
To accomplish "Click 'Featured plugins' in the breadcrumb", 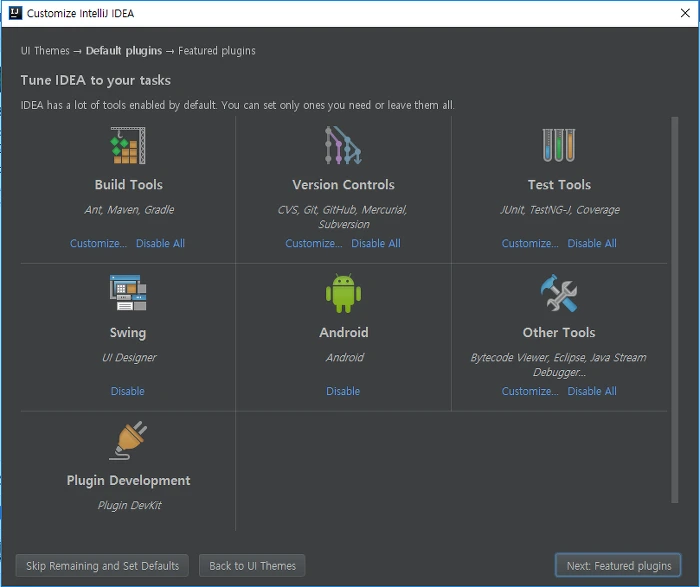I will (x=217, y=51).
